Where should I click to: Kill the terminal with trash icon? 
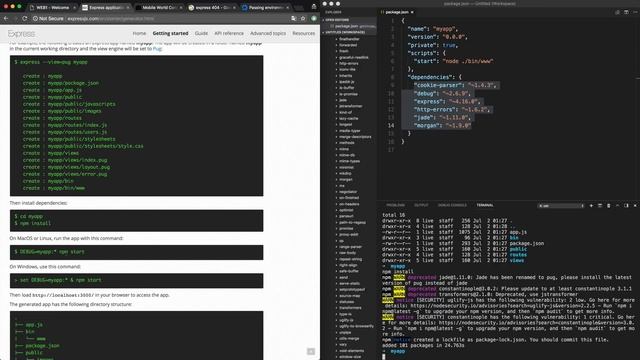[609, 206]
